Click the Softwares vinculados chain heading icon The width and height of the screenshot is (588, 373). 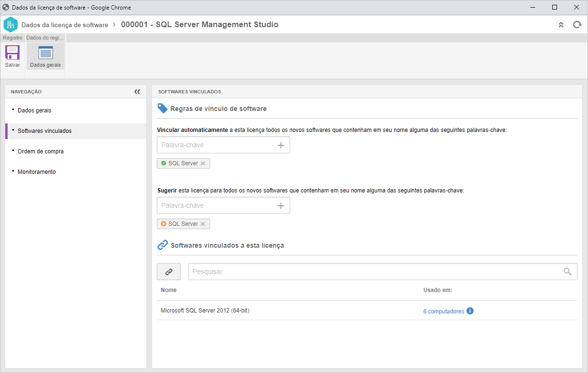pos(162,245)
